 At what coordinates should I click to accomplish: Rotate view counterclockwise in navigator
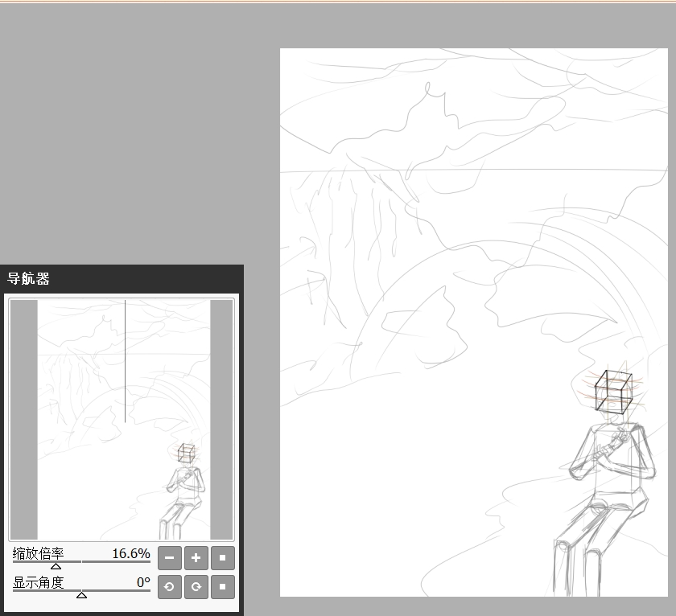[170, 587]
